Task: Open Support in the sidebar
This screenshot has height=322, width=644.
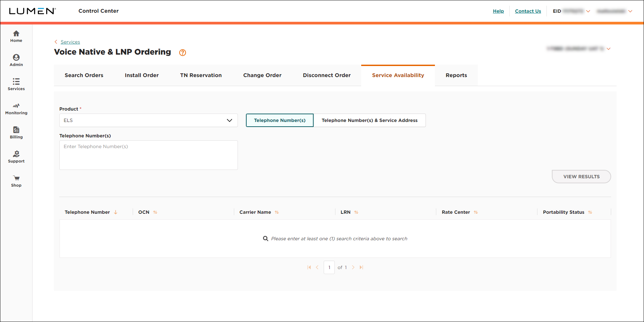Action: (x=16, y=157)
